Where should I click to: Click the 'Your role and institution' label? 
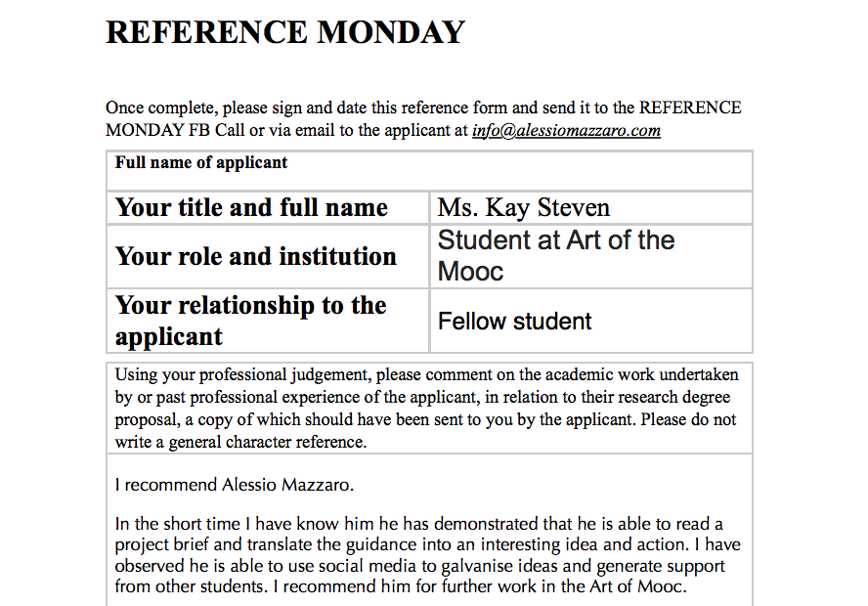pyautogui.click(x=256, y=257)
